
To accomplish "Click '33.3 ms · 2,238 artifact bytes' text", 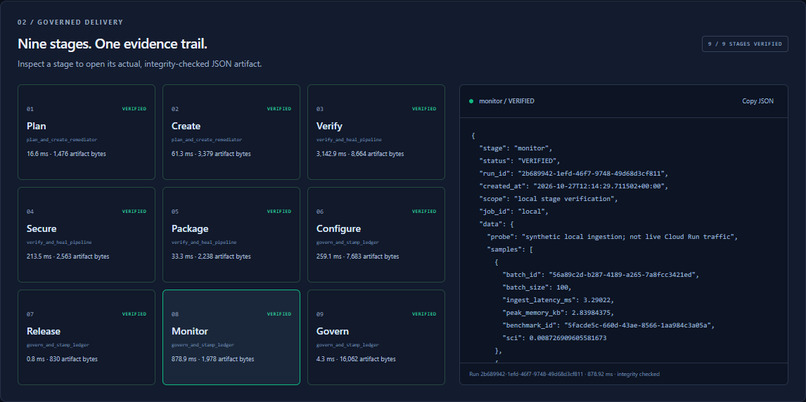I will click(211, 257).
